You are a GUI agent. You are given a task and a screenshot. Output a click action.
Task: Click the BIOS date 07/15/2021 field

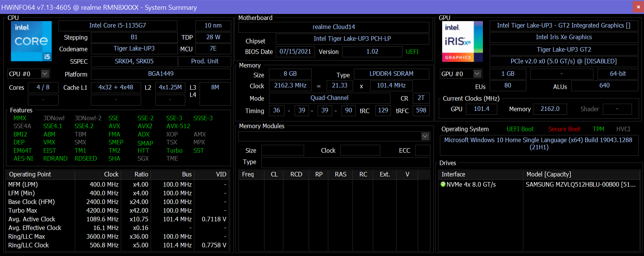(x=295, y=52)
